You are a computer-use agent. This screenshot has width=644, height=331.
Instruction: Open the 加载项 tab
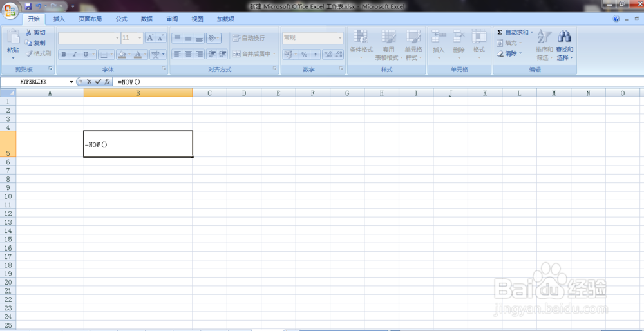click(225, 19)
